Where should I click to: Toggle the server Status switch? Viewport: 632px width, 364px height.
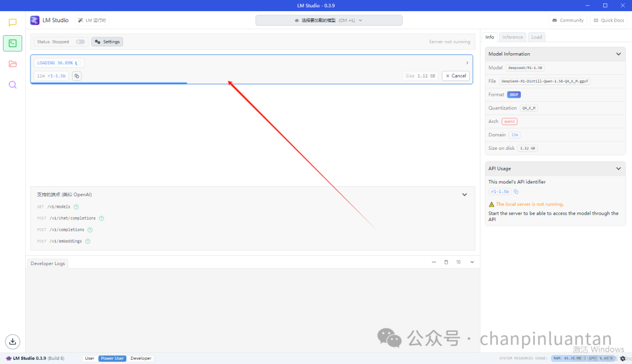pos(80,42)
